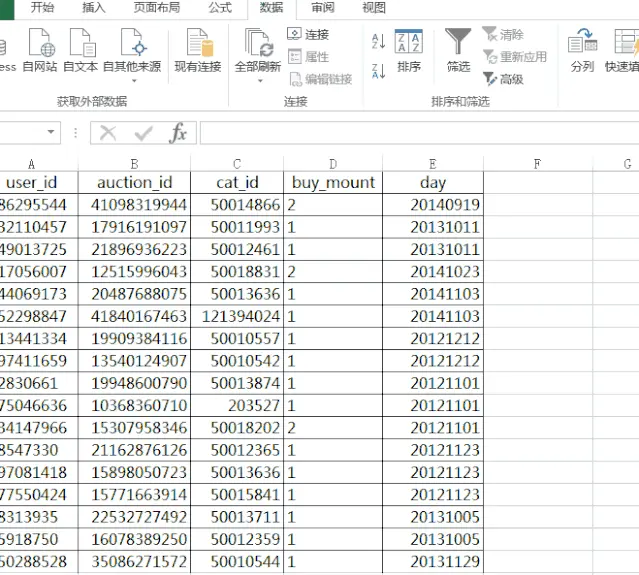This screenshot has height=575, width=639.
Task: Expand the 全部刷新 dropdown arrow
Action: (260, 81)
